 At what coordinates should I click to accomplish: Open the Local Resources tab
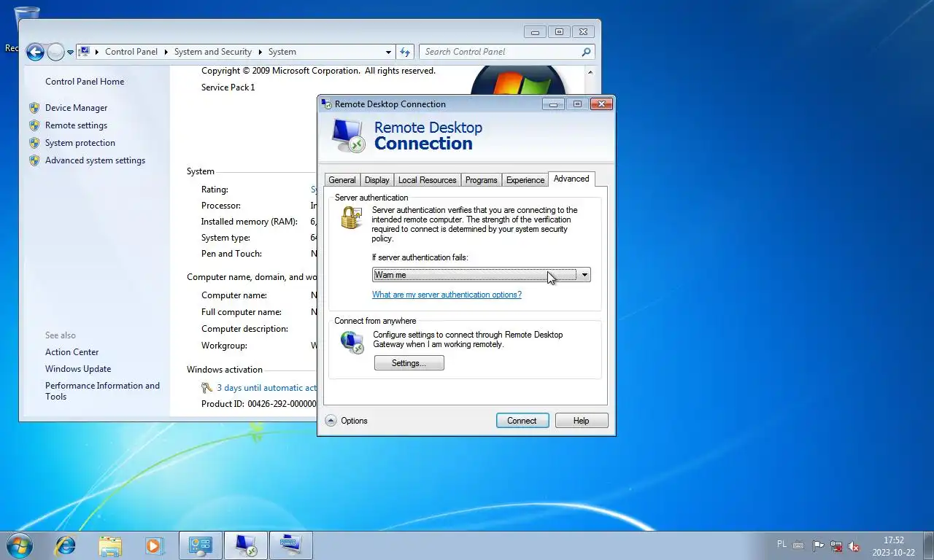click(x=427, y=180)
